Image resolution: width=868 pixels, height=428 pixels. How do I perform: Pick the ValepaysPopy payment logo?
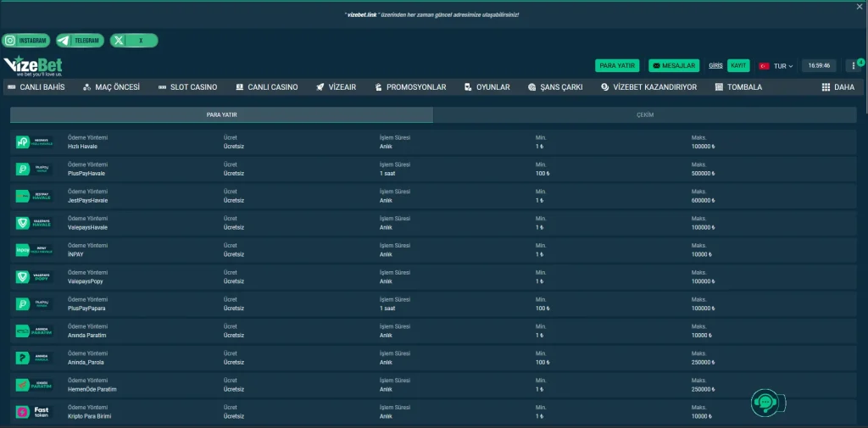point(34,277)
